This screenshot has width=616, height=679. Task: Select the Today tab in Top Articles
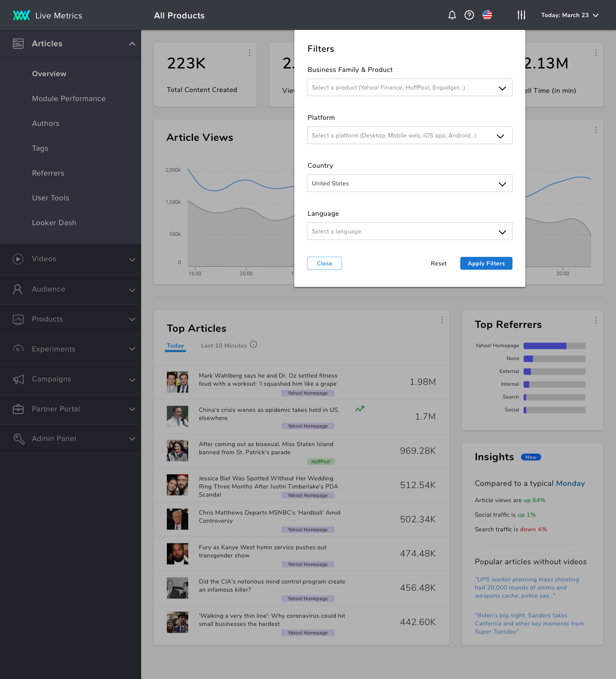(175, 345)
